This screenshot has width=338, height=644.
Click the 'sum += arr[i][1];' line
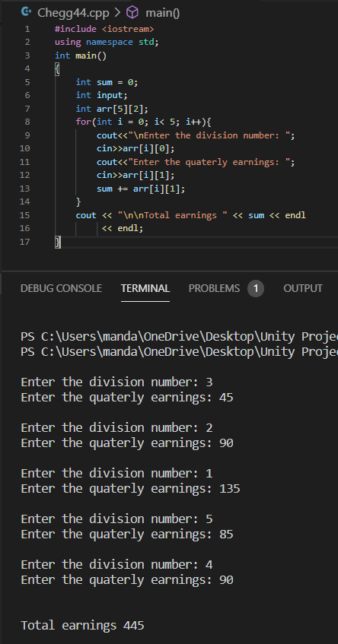(141, 189)
